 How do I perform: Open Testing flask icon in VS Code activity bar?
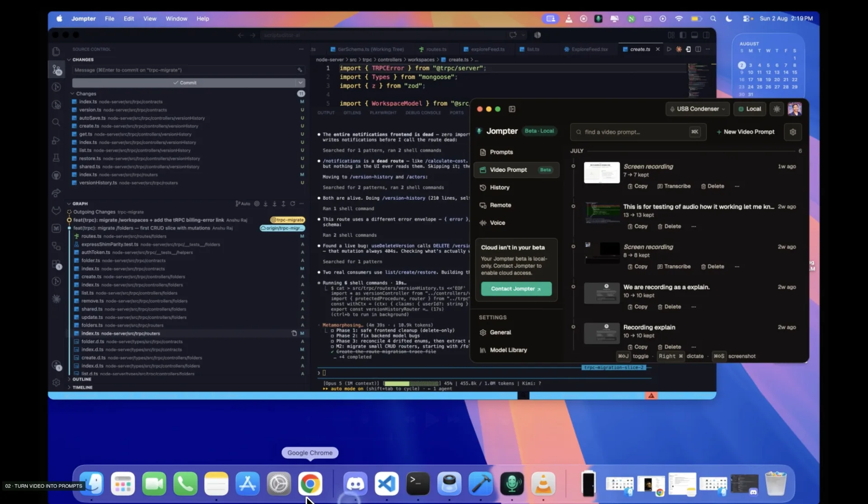[56, 158]
